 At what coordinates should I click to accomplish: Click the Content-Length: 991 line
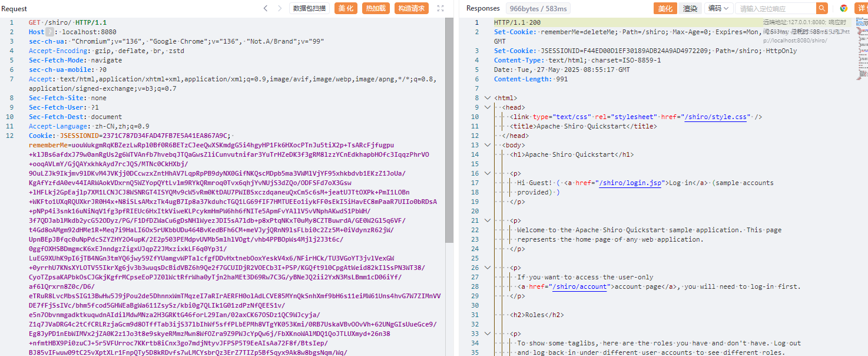click(531, 79)
